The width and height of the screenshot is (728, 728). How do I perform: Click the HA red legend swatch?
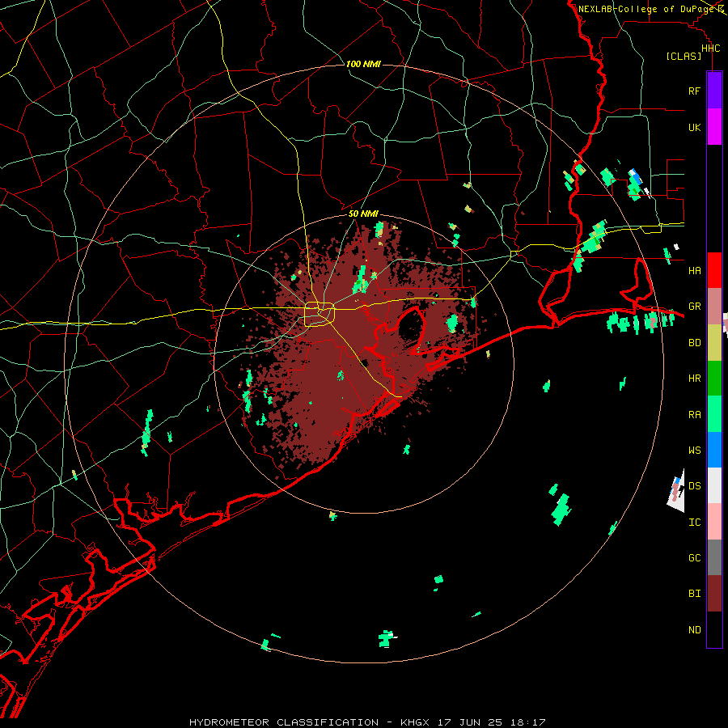pyautogui.click(x=714, y=270)
